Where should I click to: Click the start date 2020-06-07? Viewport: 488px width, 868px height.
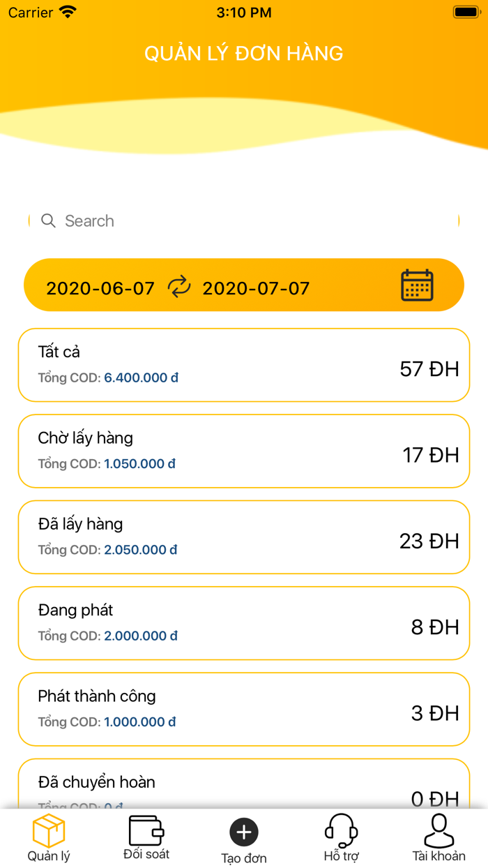click(99, 287)
